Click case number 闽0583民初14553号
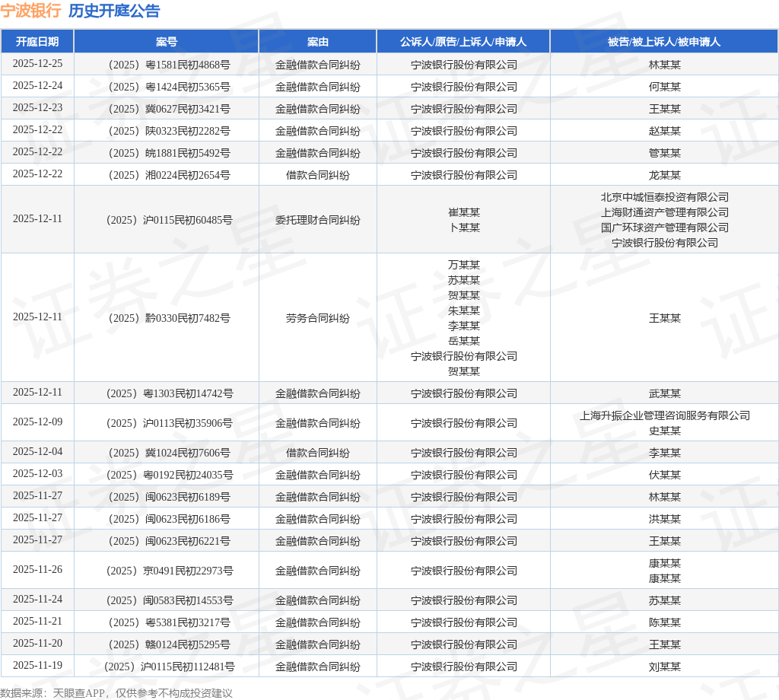Screen dimensions: 779x700 click(170, 600)
